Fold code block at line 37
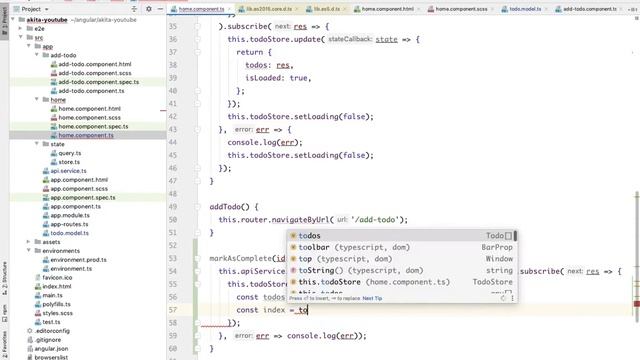The image size is (640, 360). click(198, 52)
